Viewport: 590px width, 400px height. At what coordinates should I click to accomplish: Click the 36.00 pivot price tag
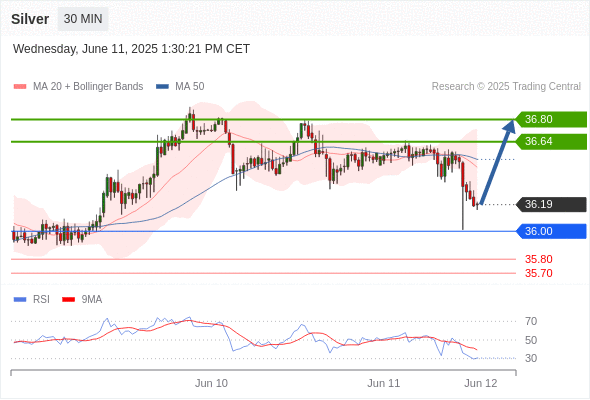point(551,231)
